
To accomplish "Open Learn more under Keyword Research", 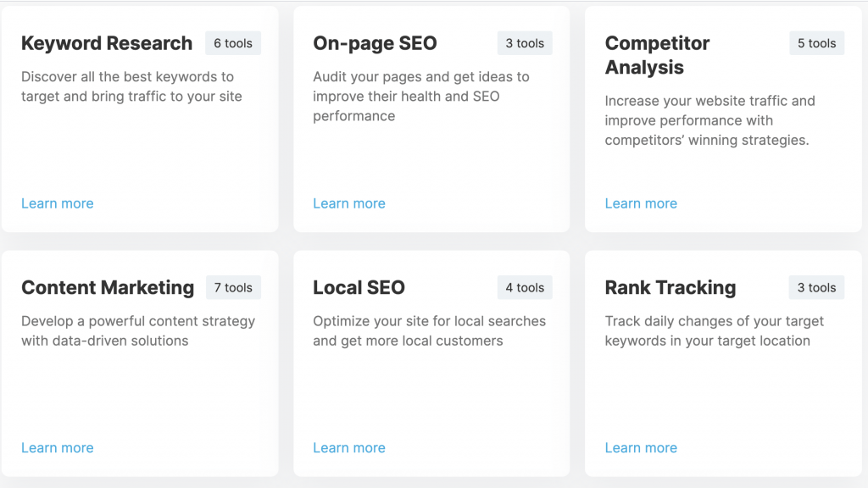I will (x=58, y=203).
